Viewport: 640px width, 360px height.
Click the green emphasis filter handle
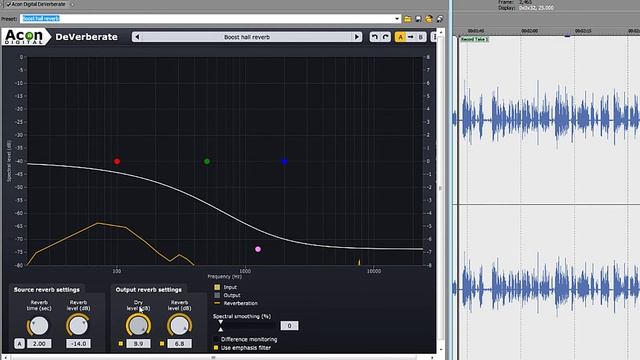point(207,162)
